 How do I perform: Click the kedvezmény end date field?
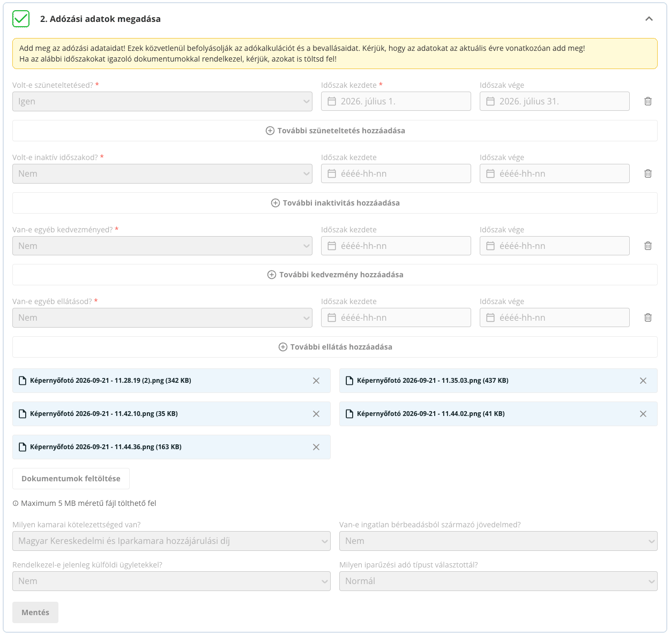click(x=554, y=246)
